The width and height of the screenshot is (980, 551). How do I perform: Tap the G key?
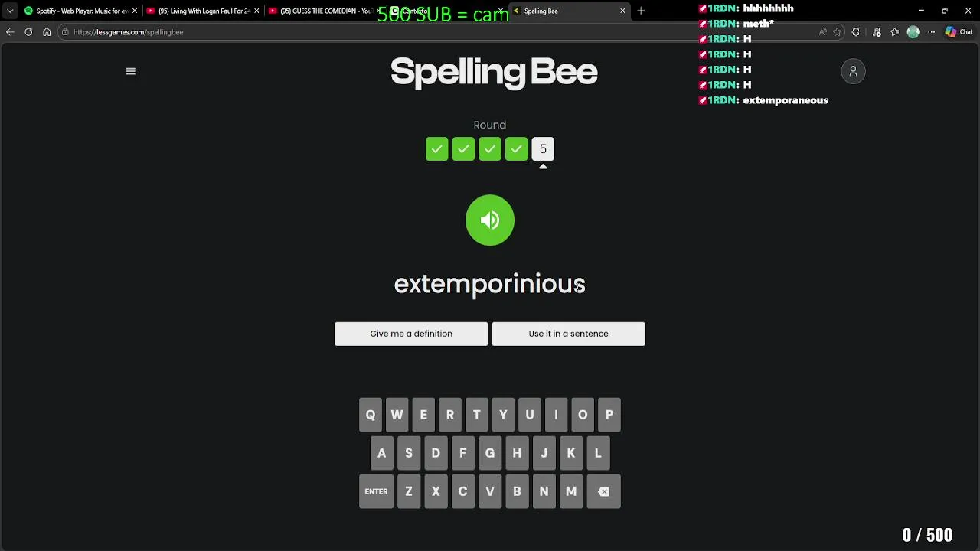(490, 453)
